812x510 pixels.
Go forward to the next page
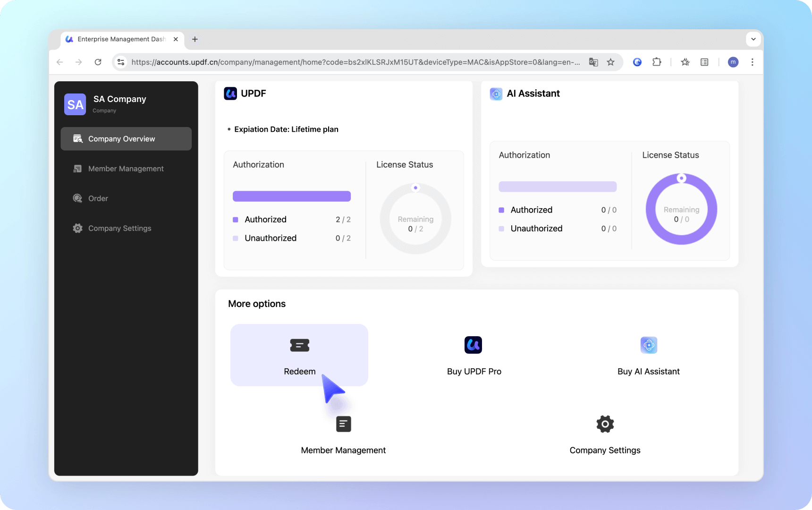tap(79, 62)
